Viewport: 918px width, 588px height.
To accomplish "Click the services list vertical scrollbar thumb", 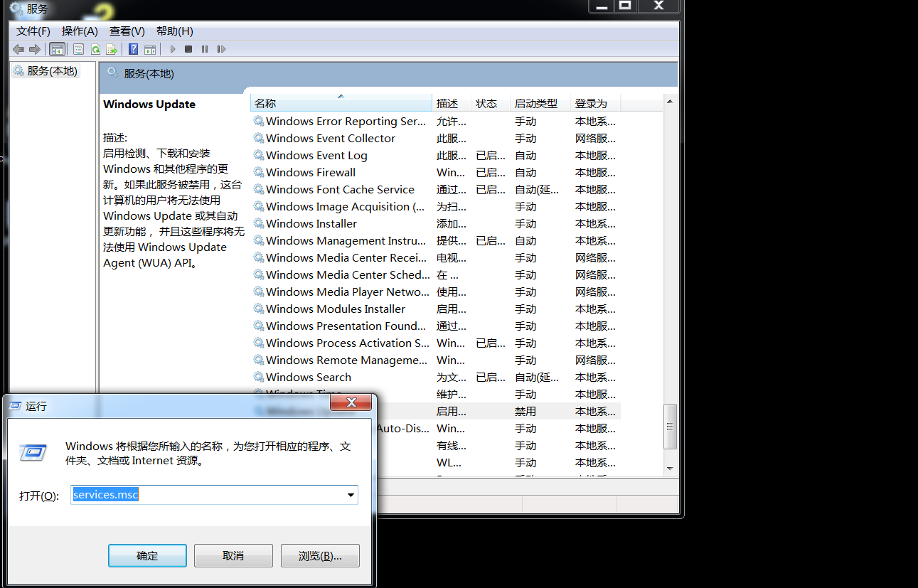I will coord(670,426).
